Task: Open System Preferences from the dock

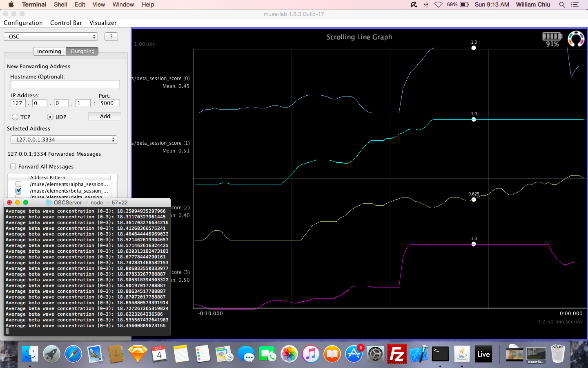Action: point(375,354)
